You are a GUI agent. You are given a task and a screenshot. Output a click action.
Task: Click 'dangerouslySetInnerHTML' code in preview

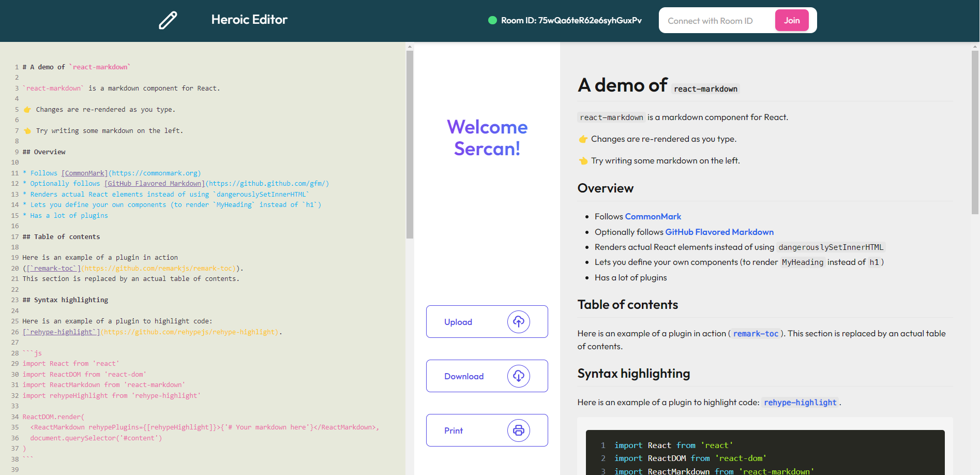[x=831, y=247]
